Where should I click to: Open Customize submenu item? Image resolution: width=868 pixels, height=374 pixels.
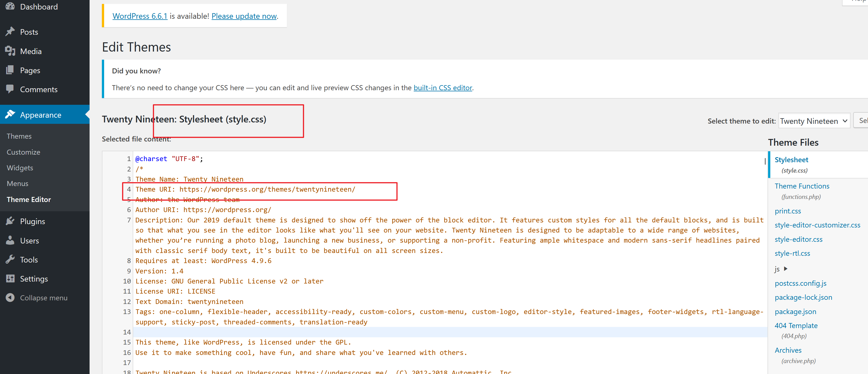pyautogui.click(x=23, y=152)
